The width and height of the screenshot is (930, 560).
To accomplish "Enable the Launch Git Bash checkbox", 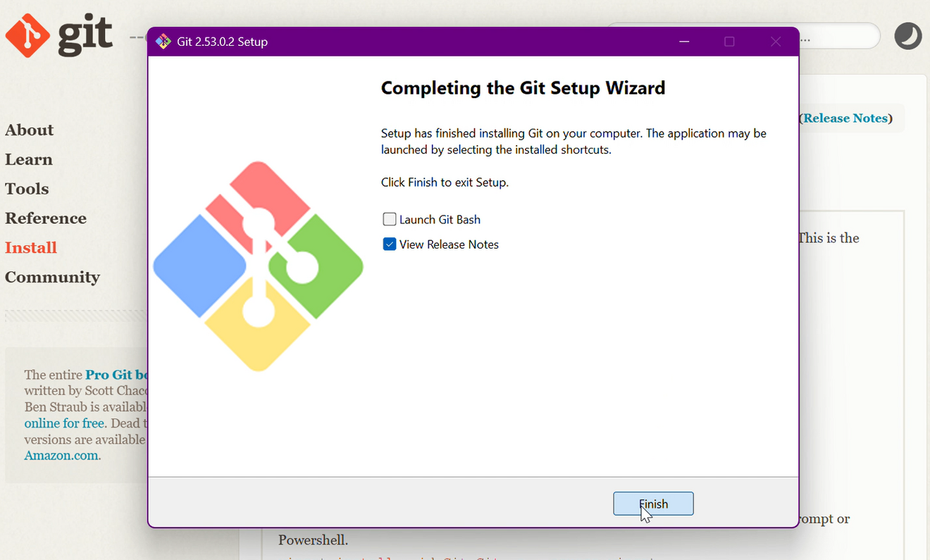I will (390, 219).
